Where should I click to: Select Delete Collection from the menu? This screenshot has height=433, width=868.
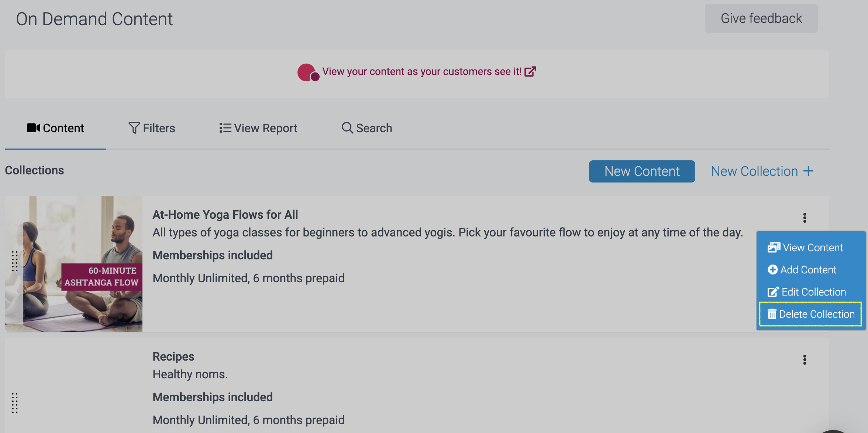tap(811, 314)
